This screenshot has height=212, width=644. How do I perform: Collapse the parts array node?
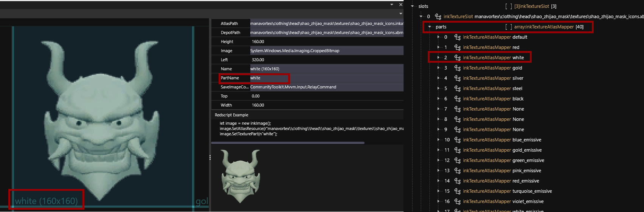pyautogui.click(x=430, y=27)
